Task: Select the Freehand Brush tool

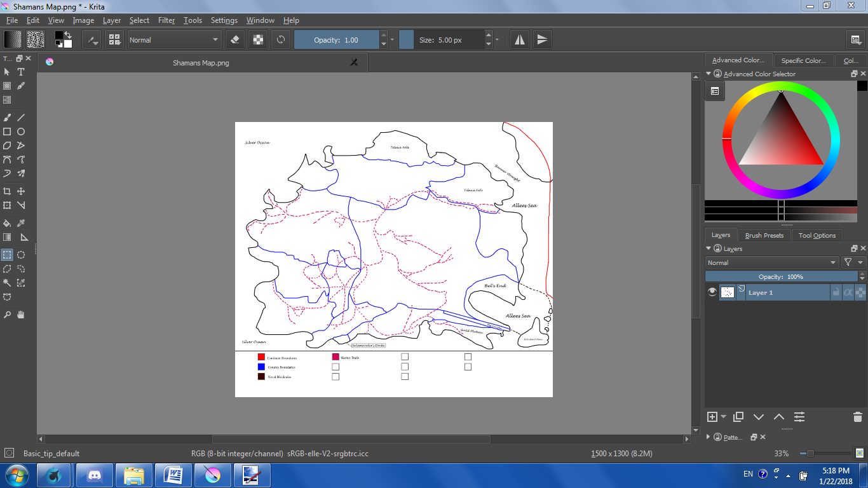Action: pos(7,118)
